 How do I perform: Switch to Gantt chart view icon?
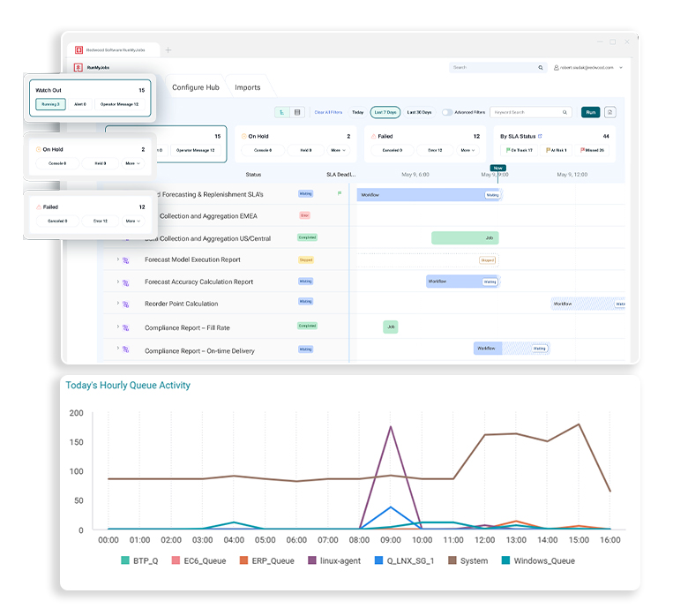[281, 112]
